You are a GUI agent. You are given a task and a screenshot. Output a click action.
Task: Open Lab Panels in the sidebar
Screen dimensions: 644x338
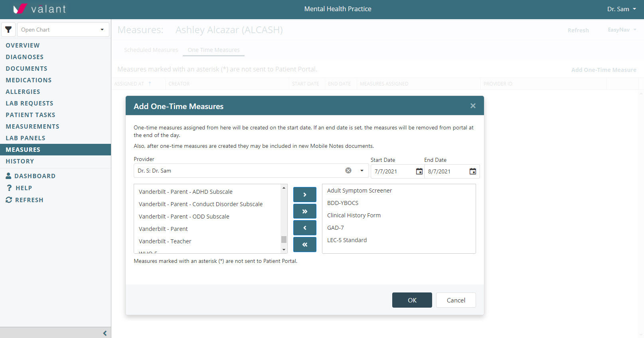tap(26, 138)
